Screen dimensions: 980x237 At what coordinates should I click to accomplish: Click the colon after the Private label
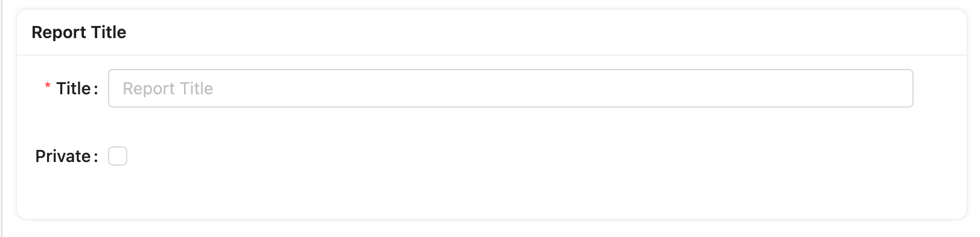click(95, 157)
